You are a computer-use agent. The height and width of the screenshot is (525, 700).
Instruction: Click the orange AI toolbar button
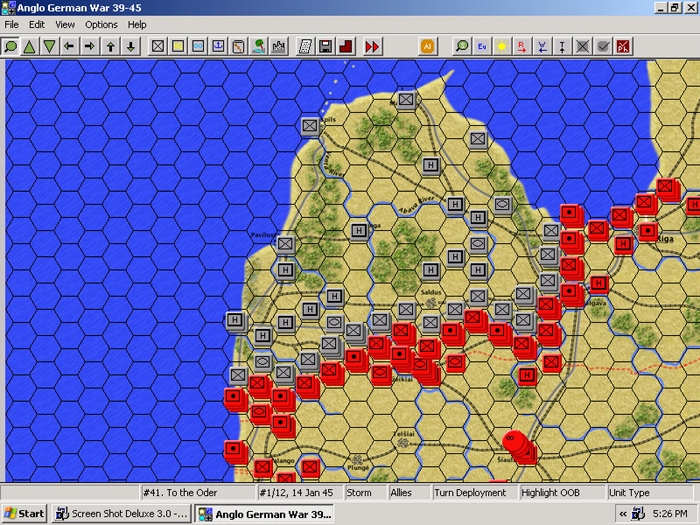tap(427, 46)
